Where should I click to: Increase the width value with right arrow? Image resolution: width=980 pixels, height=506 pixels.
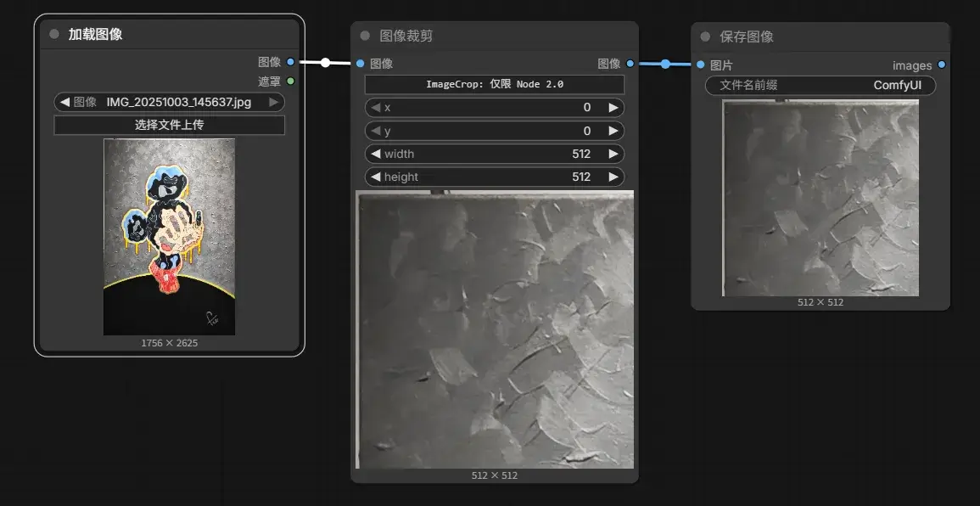point(613,154)
